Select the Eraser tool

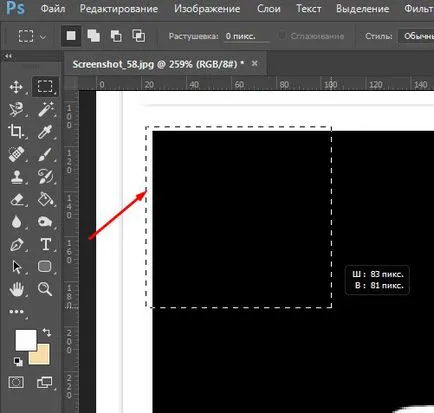tap(16, 199)
